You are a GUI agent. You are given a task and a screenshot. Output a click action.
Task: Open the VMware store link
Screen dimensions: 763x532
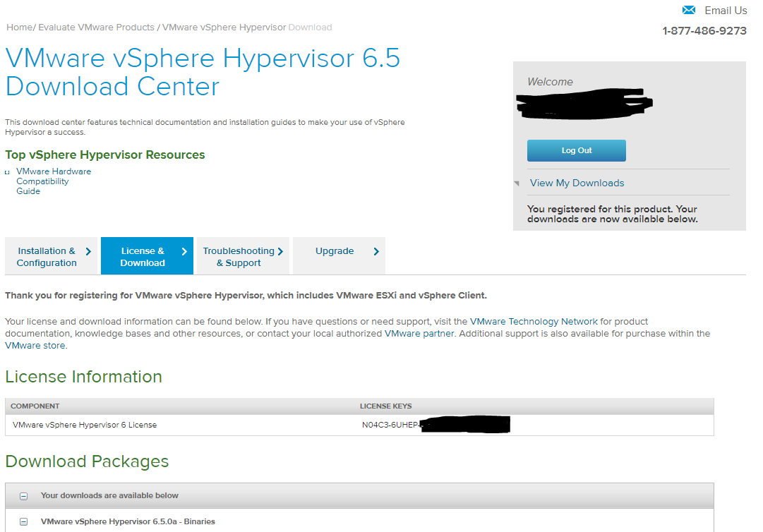coord(35,345)
